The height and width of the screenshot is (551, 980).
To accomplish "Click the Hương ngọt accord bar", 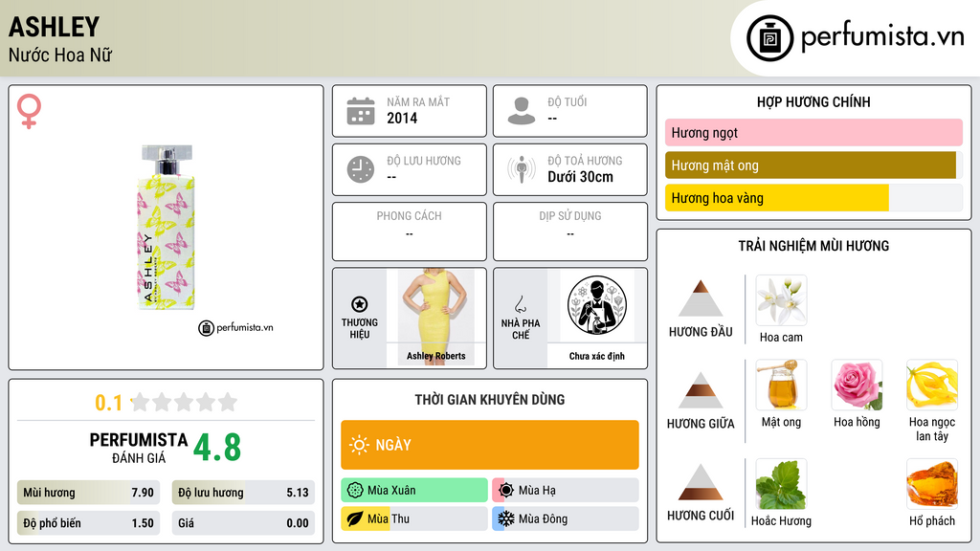I will tap(813, 132).
